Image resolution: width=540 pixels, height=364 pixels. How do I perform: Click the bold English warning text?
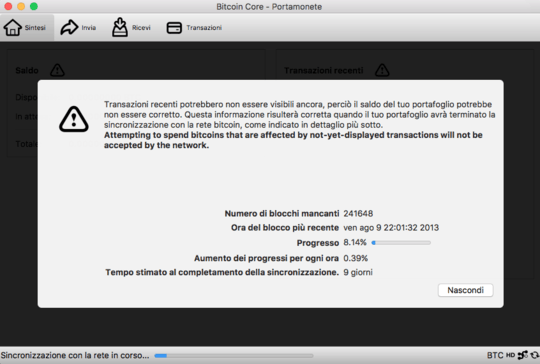click(293, 140)
